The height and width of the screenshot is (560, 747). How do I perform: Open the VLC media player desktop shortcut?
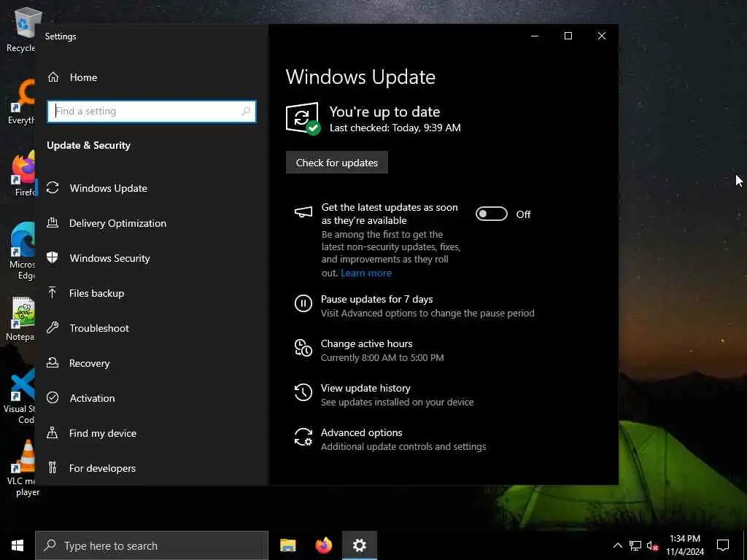pos(22,467)
